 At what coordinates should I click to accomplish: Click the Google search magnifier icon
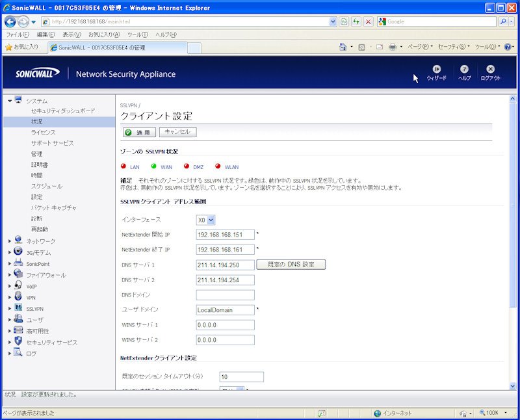(x=503, y=21)
